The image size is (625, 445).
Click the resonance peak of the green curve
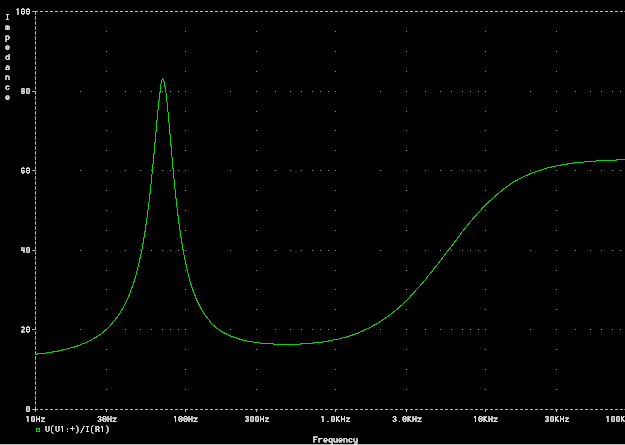pyautogui.click(x=162, y=79)
